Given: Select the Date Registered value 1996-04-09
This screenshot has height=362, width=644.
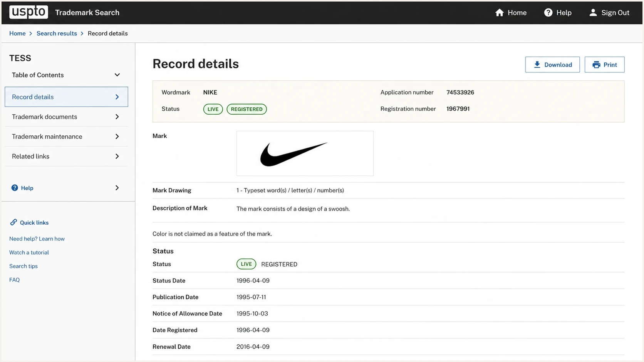Looking at the screenshot, I should pos(253,330).
